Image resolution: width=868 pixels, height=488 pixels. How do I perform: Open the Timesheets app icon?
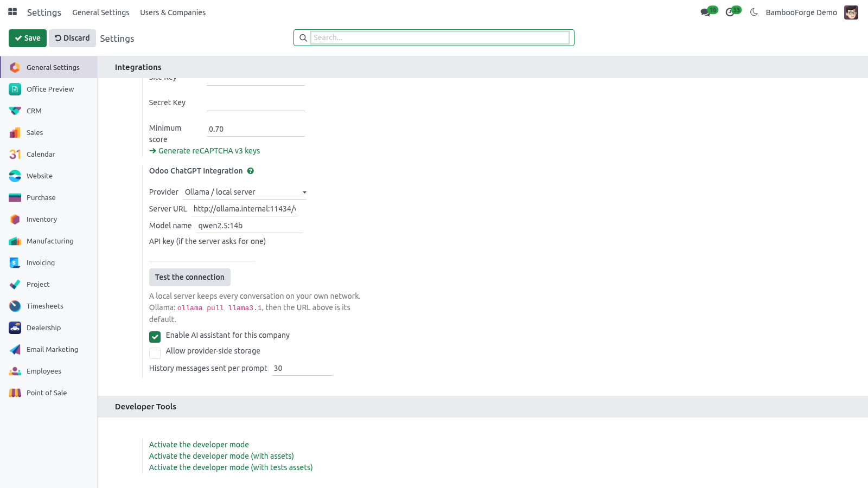(x=15, y=306)
